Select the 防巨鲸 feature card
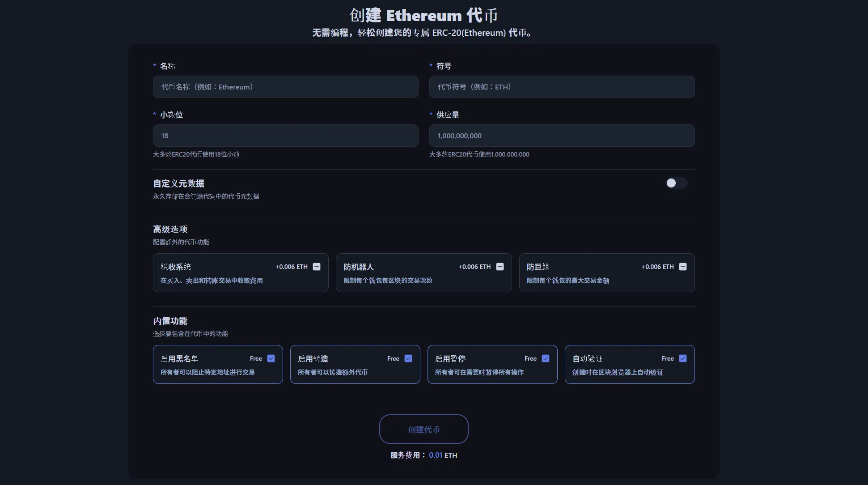 606,273
